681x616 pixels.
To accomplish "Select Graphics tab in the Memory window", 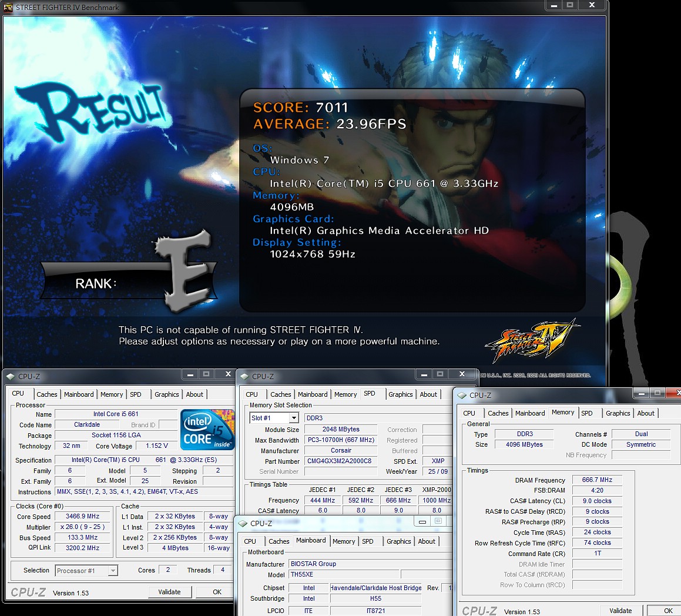I will (x=618, y=413).
